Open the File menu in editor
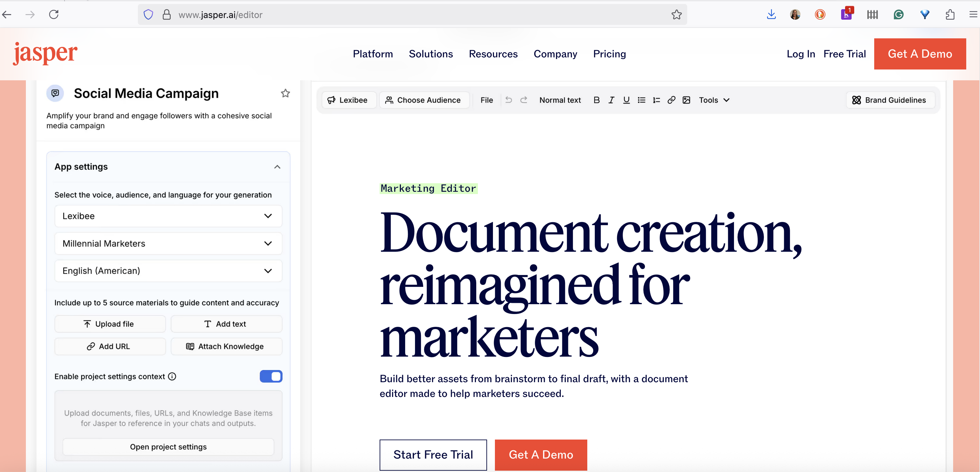Viewport: 980px width, 472px height. click(487, 100)
